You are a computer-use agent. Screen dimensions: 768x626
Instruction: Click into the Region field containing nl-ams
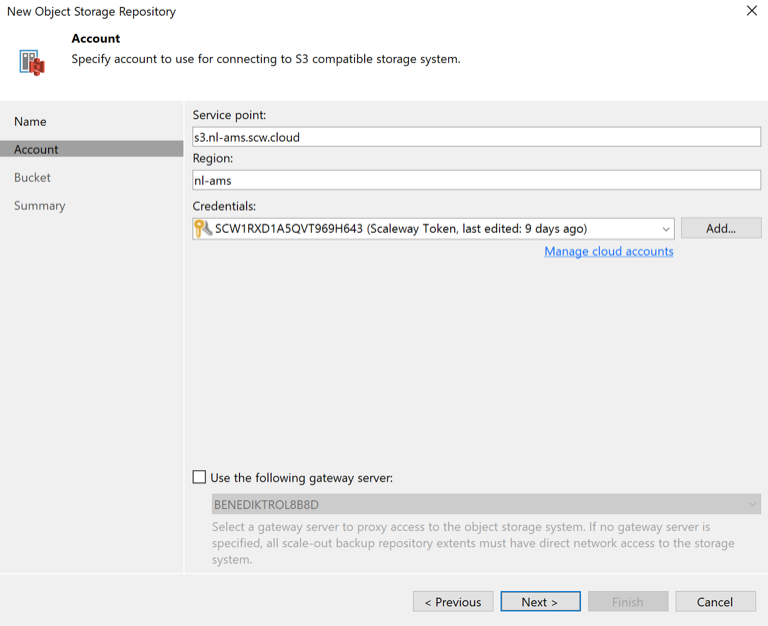click(476, 180)
